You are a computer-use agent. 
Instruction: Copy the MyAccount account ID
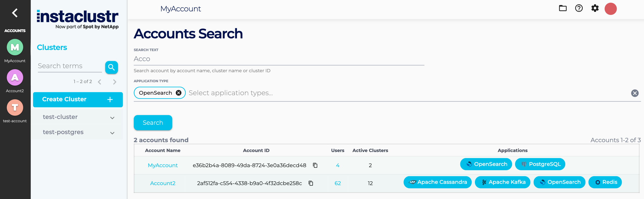click(x=315, y=165)
